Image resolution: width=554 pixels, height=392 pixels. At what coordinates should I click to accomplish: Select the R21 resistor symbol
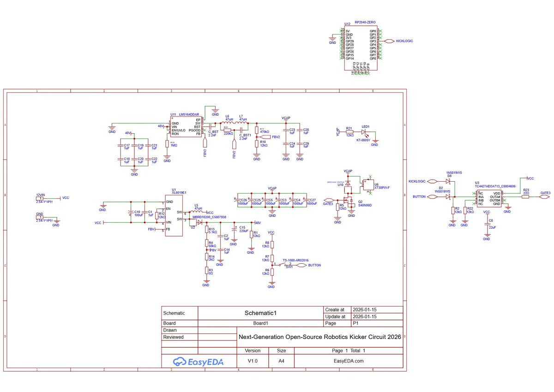349,131
